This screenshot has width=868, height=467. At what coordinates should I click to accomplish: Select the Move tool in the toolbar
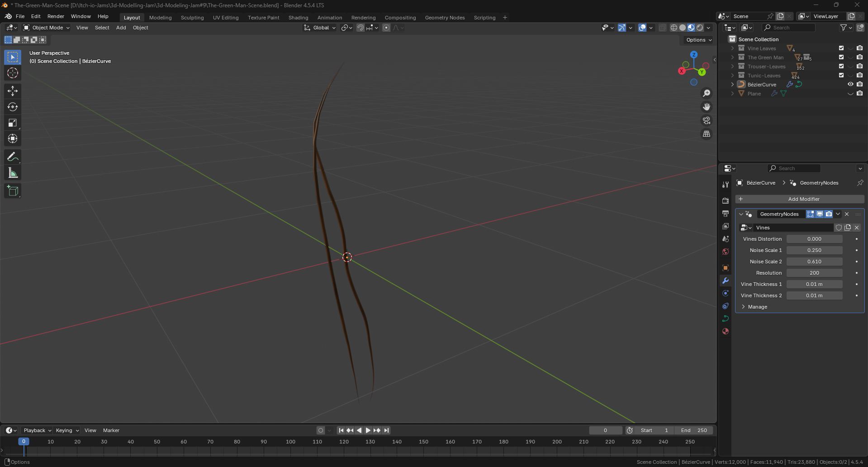click(x=13, y=91)
